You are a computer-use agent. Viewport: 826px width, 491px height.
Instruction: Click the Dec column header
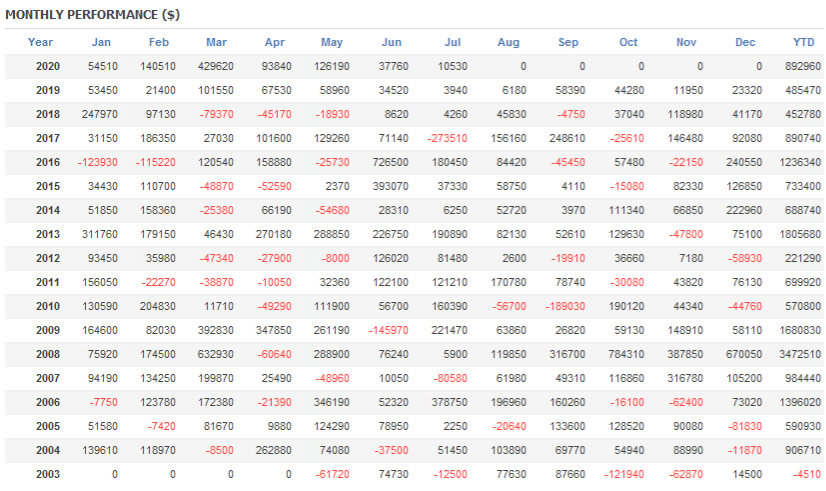745,42
